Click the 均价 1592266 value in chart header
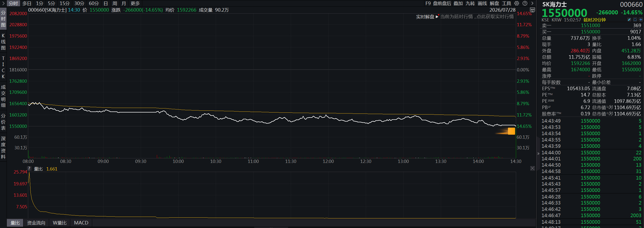This screenshot has width=644, height=228. click(187, 10)
